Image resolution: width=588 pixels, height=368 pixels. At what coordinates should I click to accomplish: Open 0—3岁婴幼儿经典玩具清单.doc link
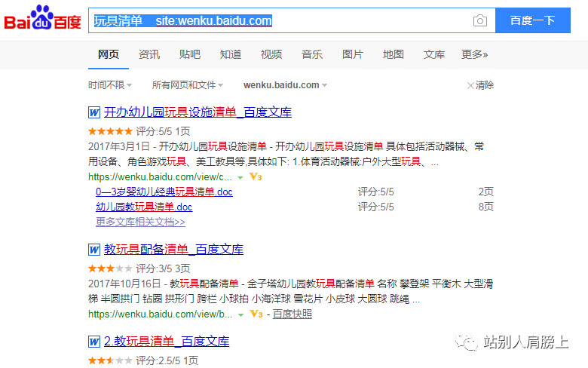click(x=164, y=192)
